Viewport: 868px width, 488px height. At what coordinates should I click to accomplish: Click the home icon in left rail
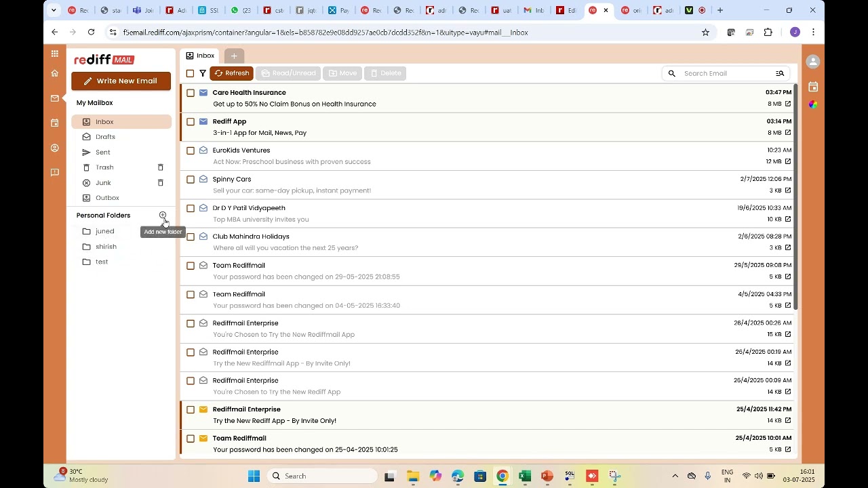coord(55,73)
